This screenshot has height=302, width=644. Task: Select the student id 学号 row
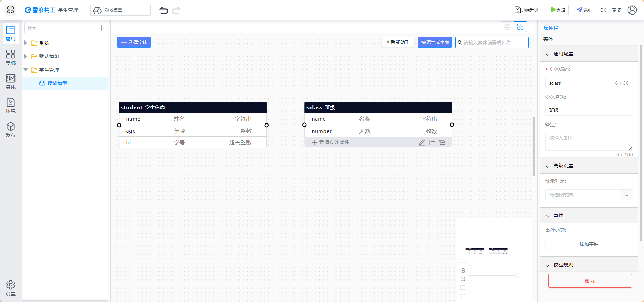point(193,143)
